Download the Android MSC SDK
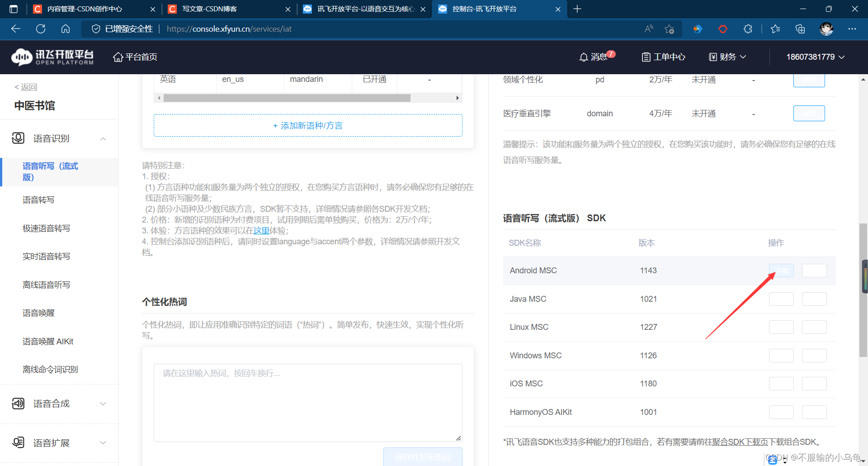Viewport: 868px width, 466px height. pyautogui.click(x=781, y=271)
